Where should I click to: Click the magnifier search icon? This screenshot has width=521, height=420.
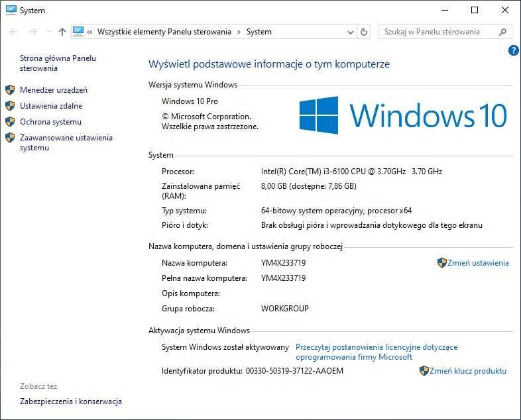(502, 32)
